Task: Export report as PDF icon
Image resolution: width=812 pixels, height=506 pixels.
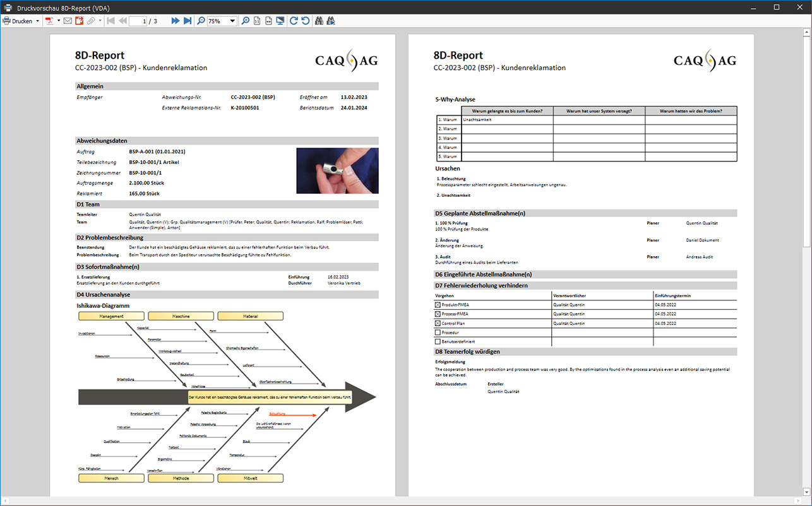Action: click(49, 21)
